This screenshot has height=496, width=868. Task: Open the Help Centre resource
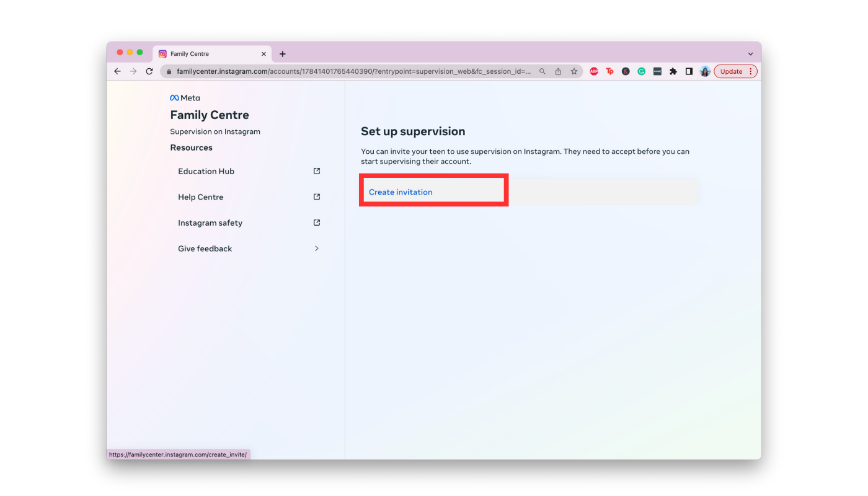pyautogui.click(x=249, y=197)
